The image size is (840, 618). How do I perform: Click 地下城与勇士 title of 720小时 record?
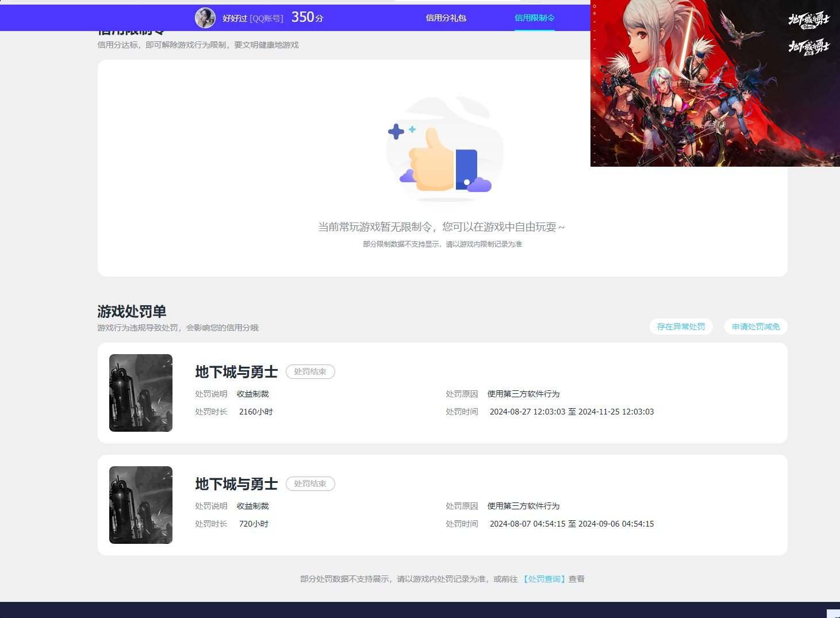(x=236, y=484)
